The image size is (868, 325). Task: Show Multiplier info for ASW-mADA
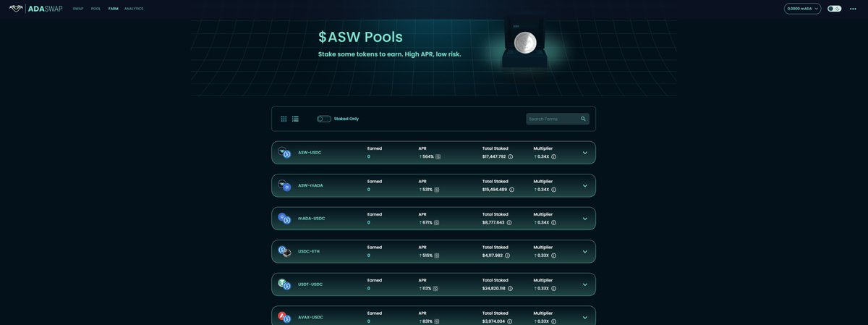click(554, 190)
